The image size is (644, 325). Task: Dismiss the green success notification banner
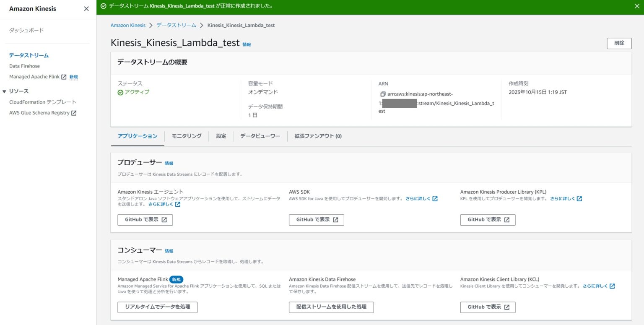pos(637,6)
